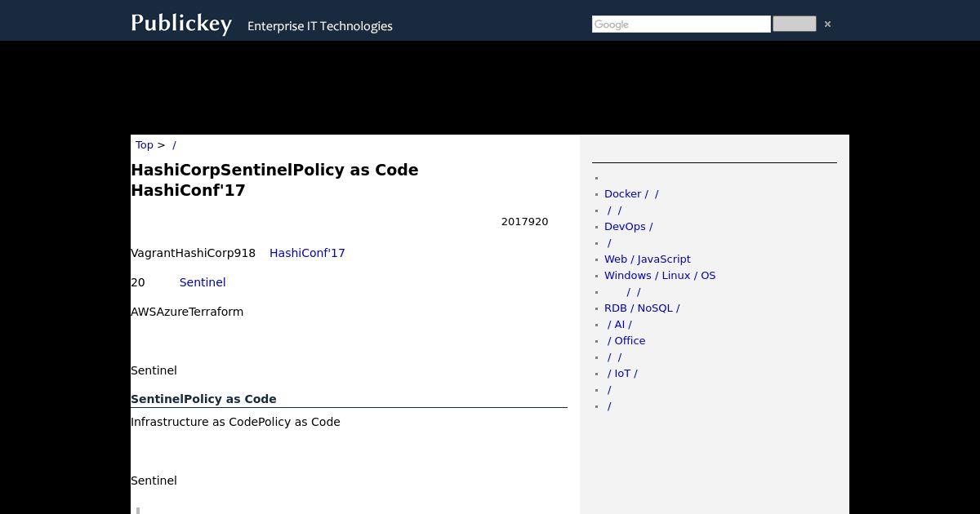Open the DevOps category in sidebar
This screenshot has height=514, width=980.
tap(628, 227)
